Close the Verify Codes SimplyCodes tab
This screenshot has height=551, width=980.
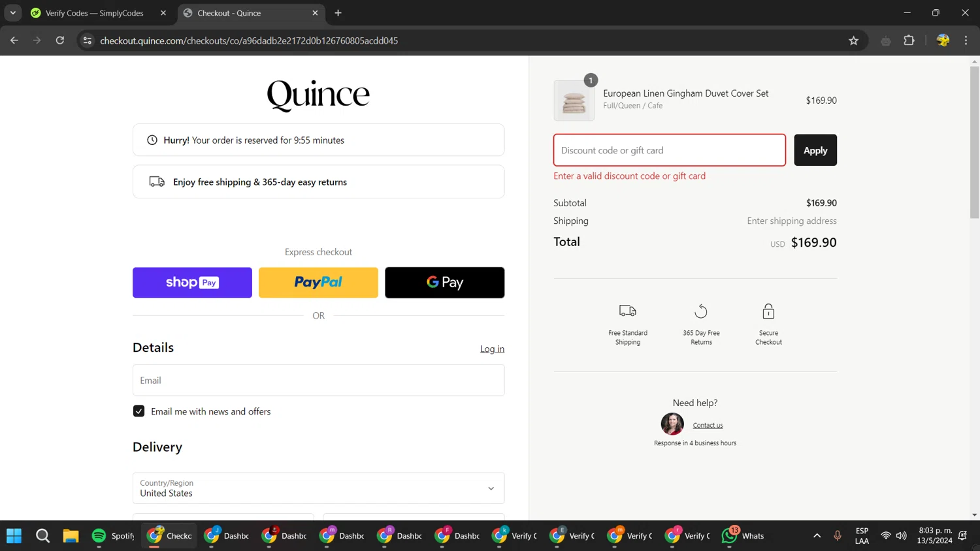click(x=163, y=13)
